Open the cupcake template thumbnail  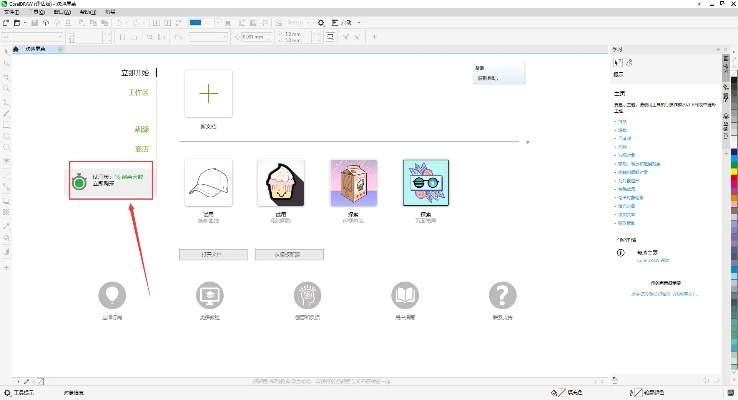click(281, 183)
